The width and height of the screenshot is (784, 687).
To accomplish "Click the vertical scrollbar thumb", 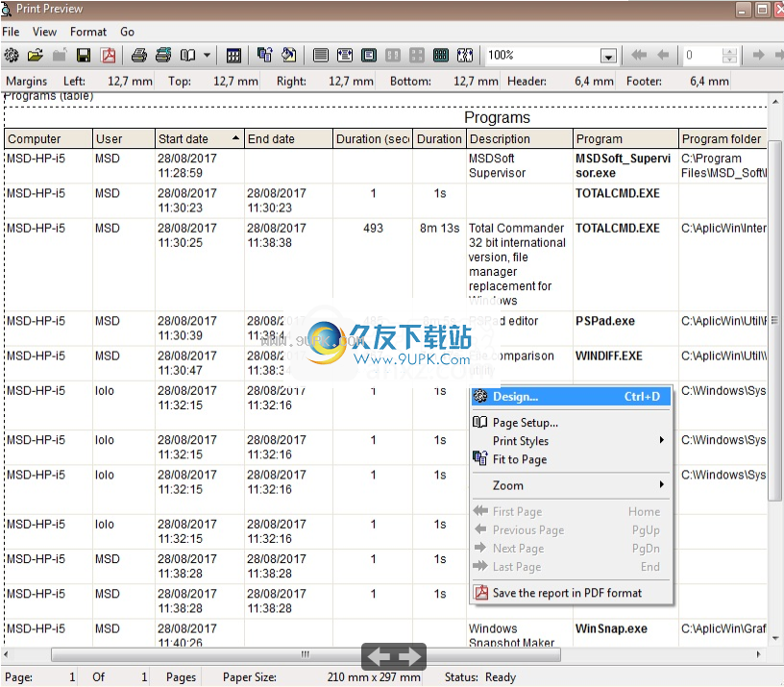I will tap(775, 320).
